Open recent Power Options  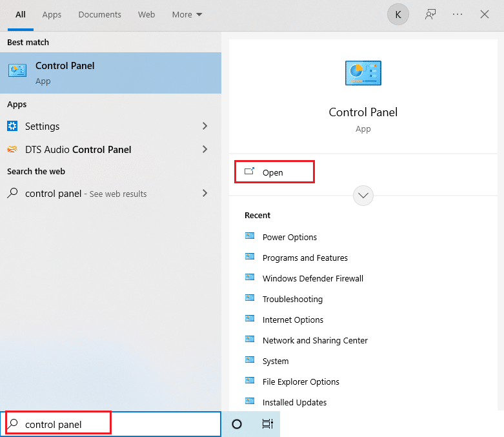pos(289,237)
